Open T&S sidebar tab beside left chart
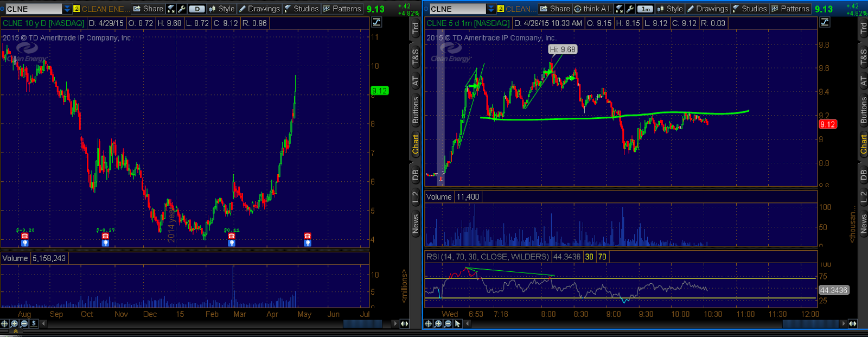868x337 pixels. coord(416,57)
